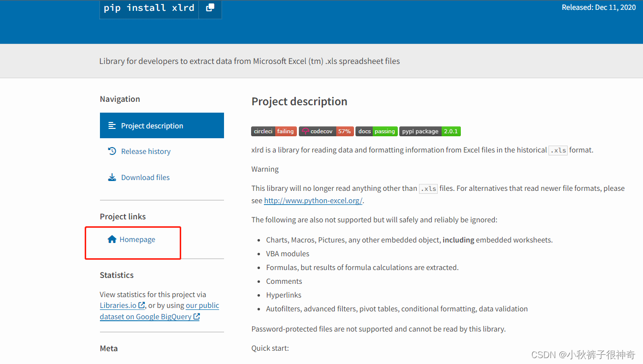Click the Autofilters, advanced filters list item
This screenshot has width=643, height=364.
tap(397, 309)
